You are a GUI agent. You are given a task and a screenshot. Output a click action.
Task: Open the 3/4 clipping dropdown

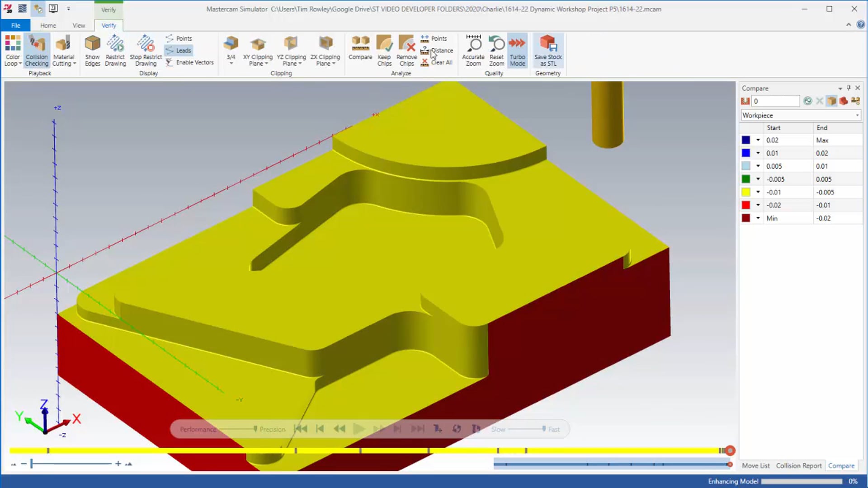[231, 51]
